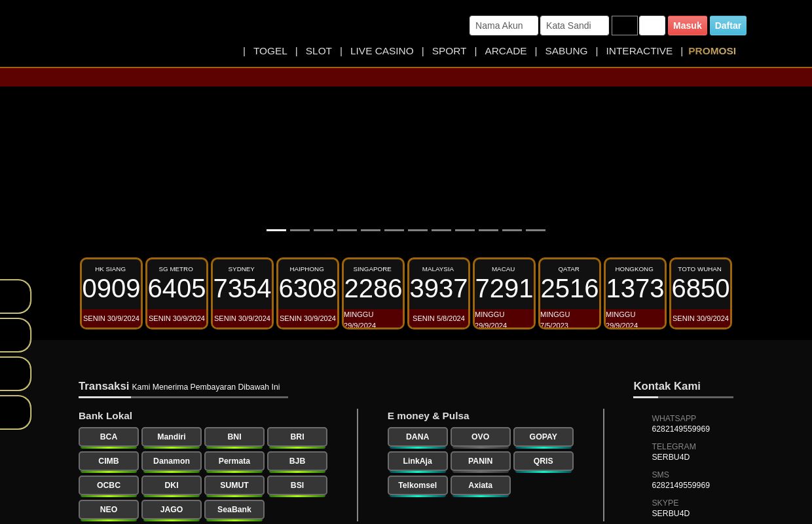Screen dimensions: 812x524
Task: Select the BNI bank button
Action: [234, 437]
